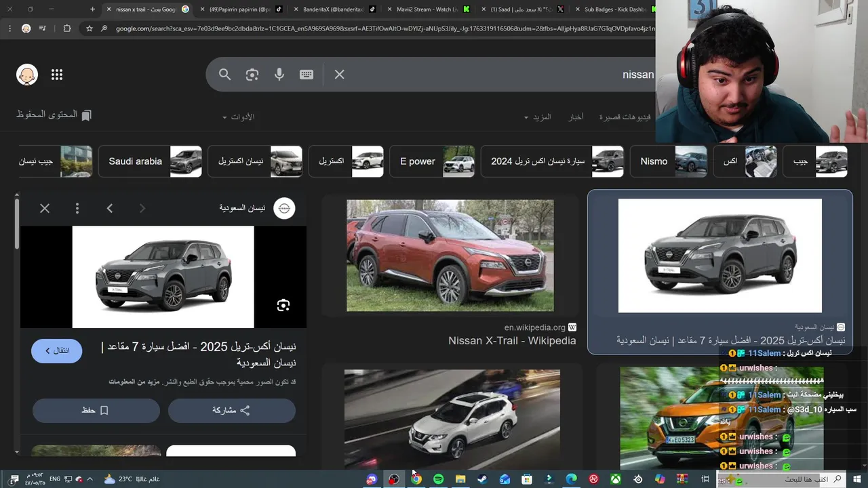Activate voice search microphone
Viewport: 868px width, 488px height.
[279, 75]
